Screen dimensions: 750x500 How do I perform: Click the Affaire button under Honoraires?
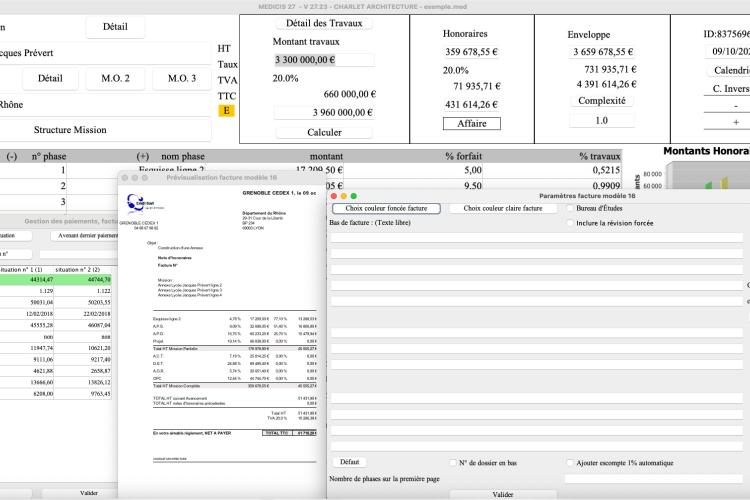point(472,123)
